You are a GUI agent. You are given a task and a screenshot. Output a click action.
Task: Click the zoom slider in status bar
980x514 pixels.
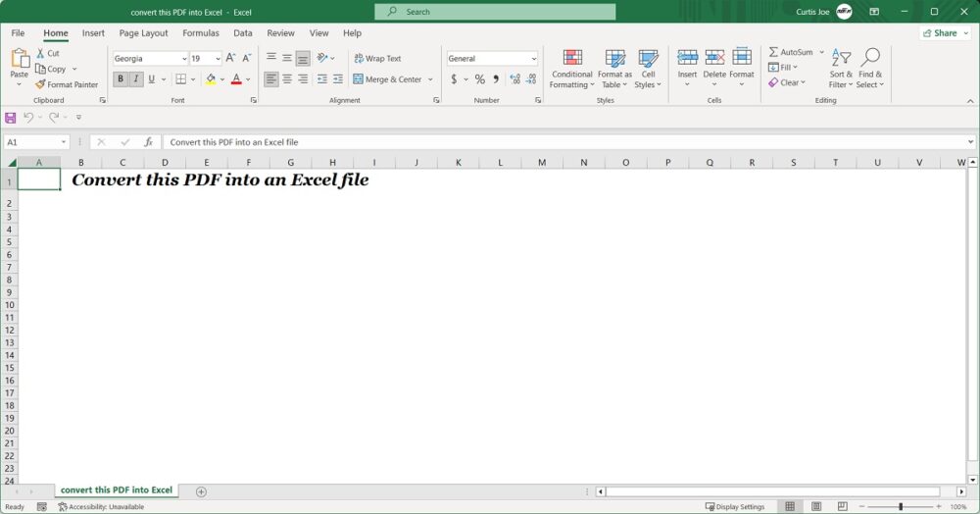click(901, 507)
